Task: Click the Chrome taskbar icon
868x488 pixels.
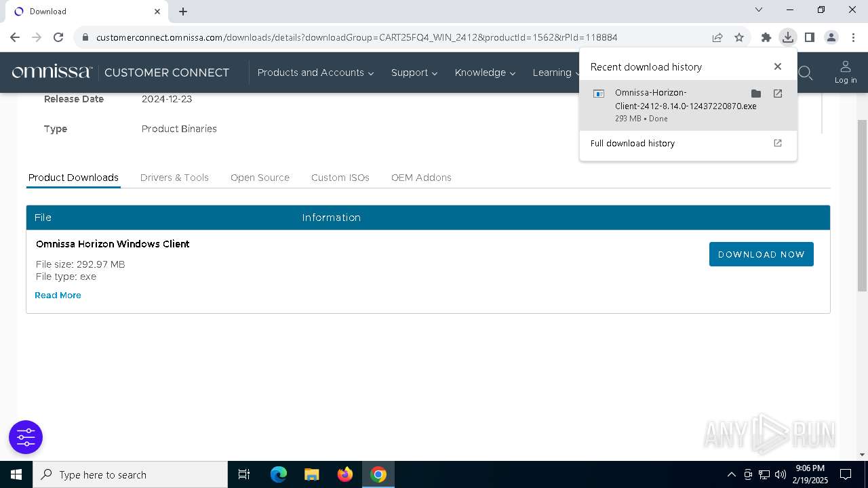Action: click(x=378, y=474)
